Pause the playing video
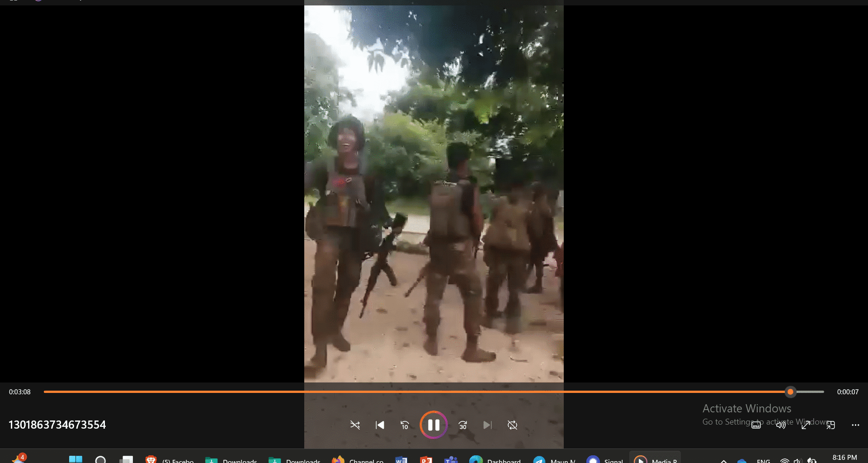Viewport: 868px width, 463px height. point(434,425)
